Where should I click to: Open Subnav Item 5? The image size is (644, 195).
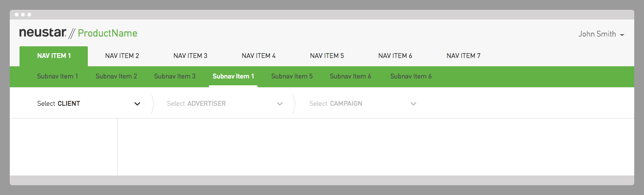click(x=292, y=77)
